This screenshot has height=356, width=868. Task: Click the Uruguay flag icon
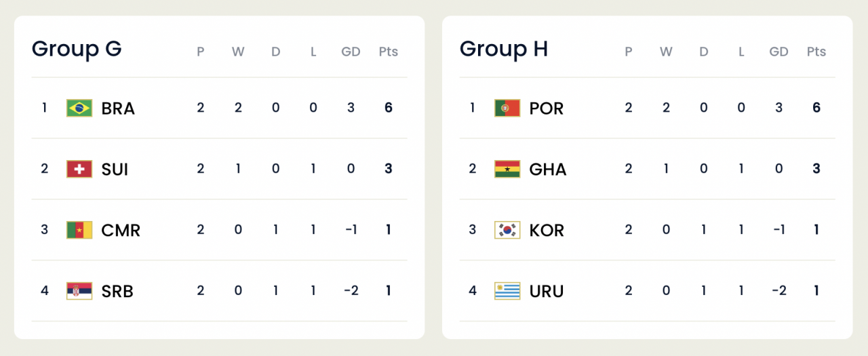507,291
